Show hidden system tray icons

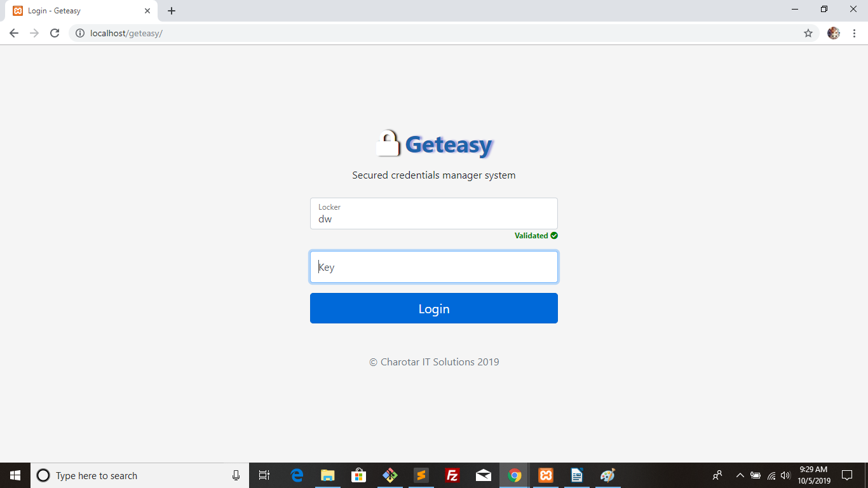click(740, 475)
